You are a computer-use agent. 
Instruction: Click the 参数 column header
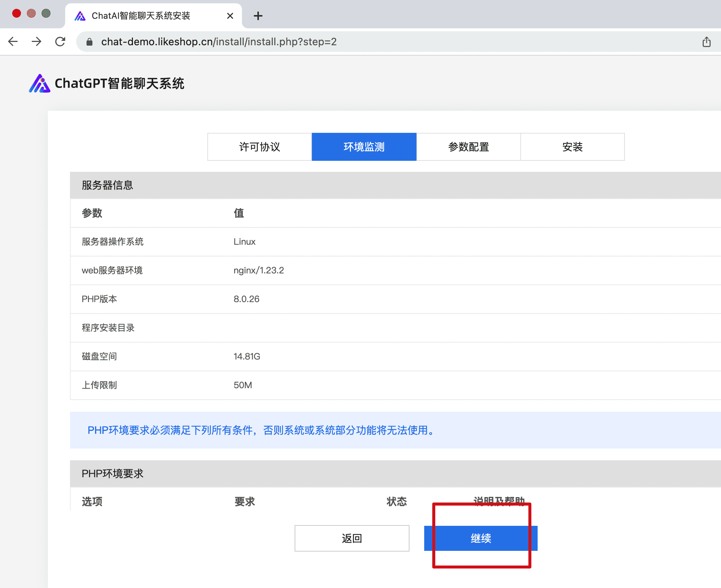92,213
